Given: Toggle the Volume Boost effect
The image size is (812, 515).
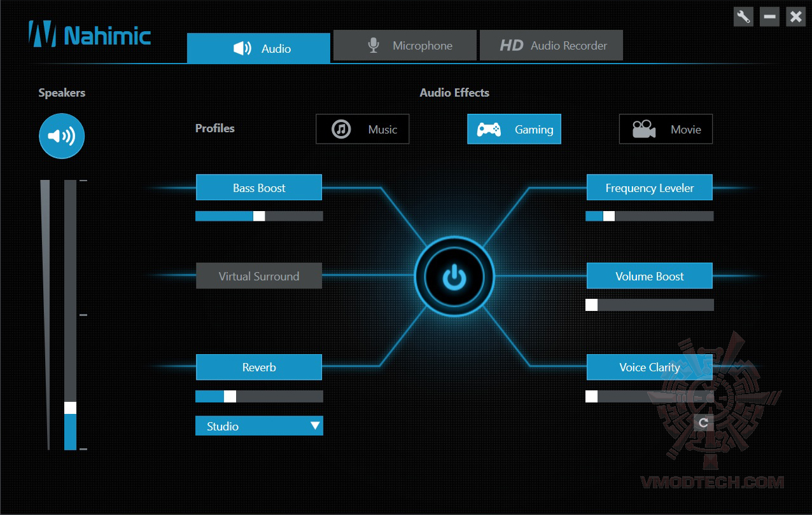Looking at the screenshot, I should point(649,276).
